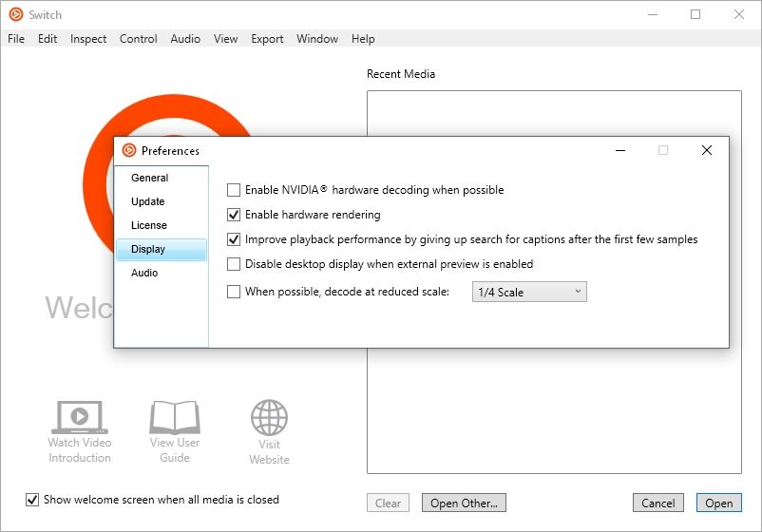762x532 pixels.
Task: Open the View User Guide book icon
Action: (175, 417)
